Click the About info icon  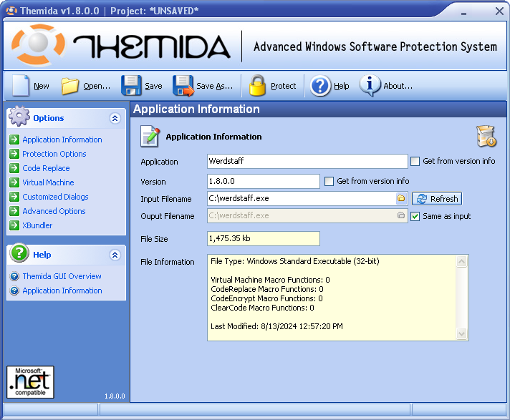[370, 86]
